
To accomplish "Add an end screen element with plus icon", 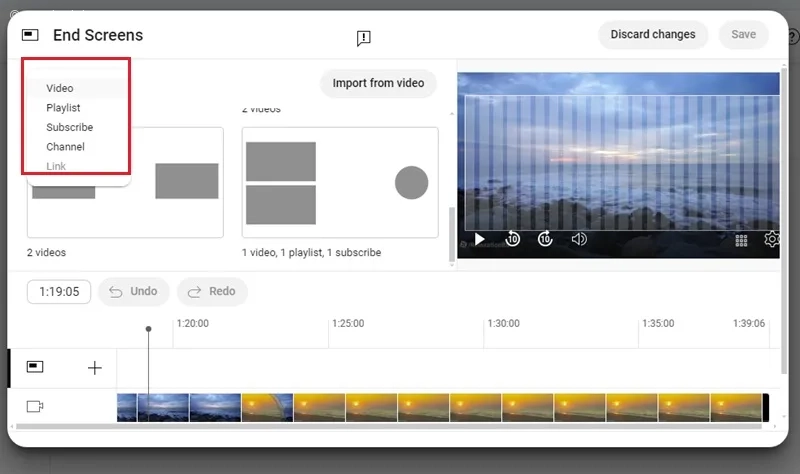I will click(94, 368).
